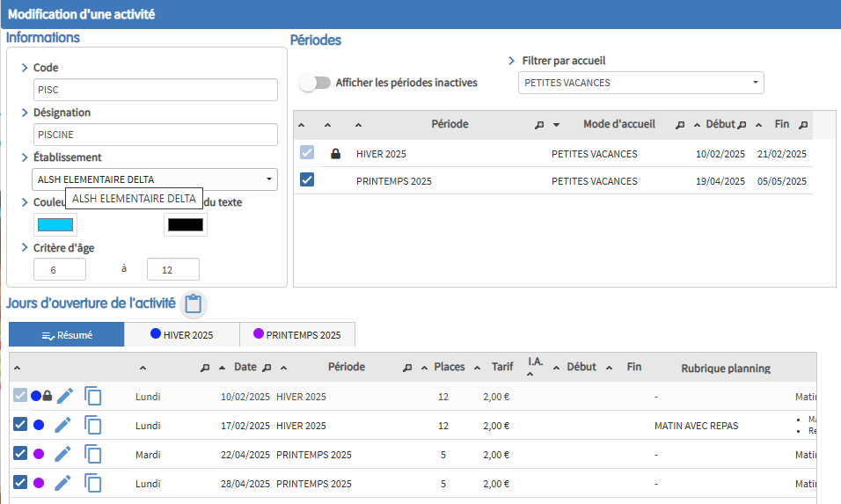This screenshot has width=841, height=504.
Task: Edit the Lundi 17/02/2025 row with pencil
Action: 64,425
